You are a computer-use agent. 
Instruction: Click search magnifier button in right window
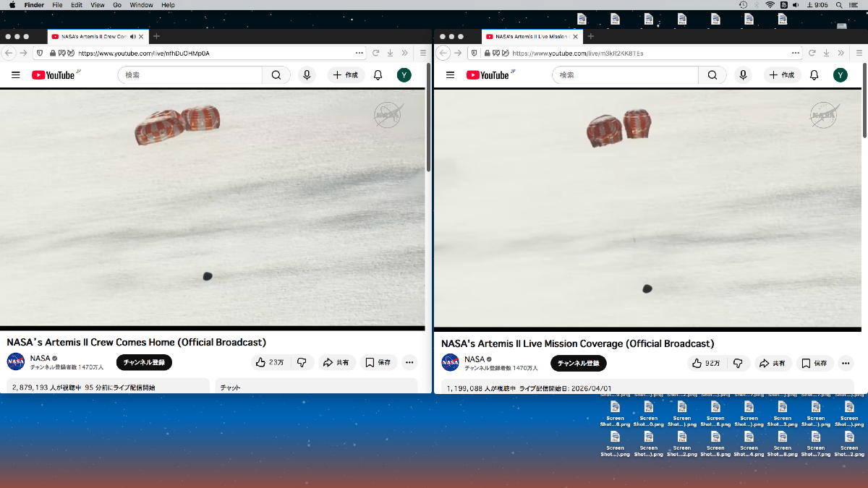pyautogui.click(x=712, y=75)
